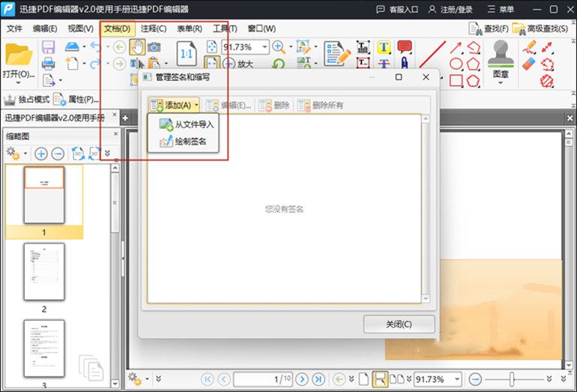Select the red arrow drawing tool
The image size is (577, 392).
click(x=456, y=47)
